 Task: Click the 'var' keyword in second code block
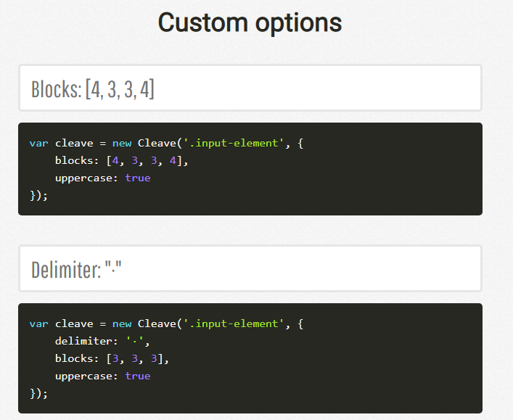38,324
